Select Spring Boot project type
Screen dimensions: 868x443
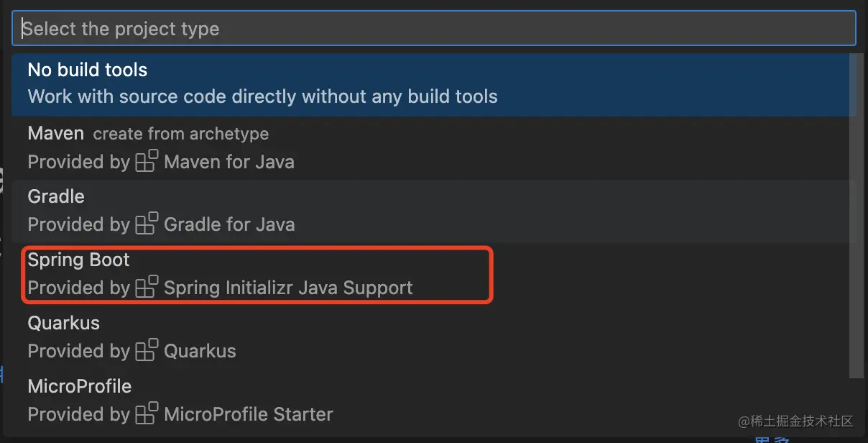click(433, 274)
